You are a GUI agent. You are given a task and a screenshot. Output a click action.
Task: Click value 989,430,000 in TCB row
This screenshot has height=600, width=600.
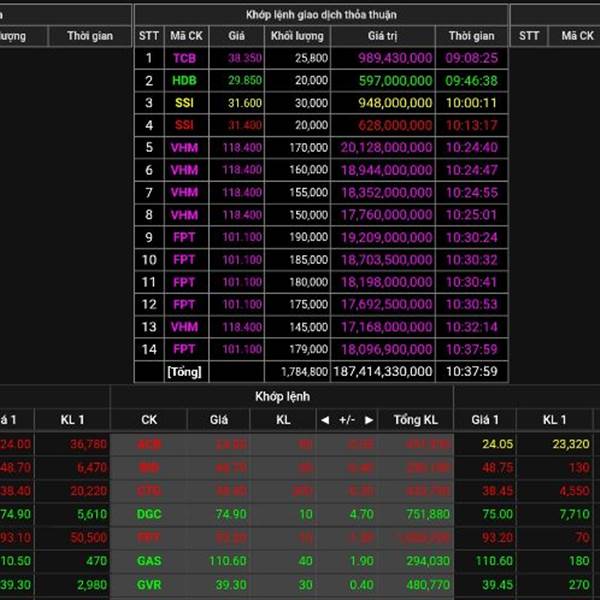(x=395, y=58)
